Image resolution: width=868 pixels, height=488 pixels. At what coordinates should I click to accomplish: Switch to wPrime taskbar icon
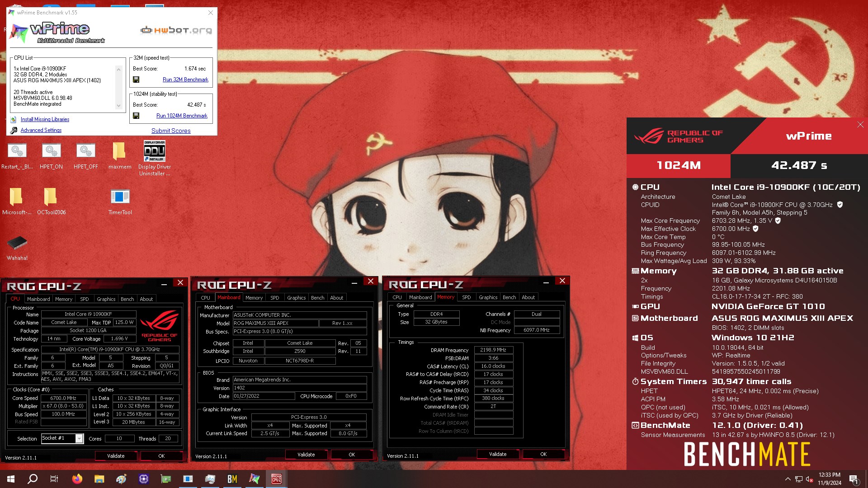pos(255,479)
